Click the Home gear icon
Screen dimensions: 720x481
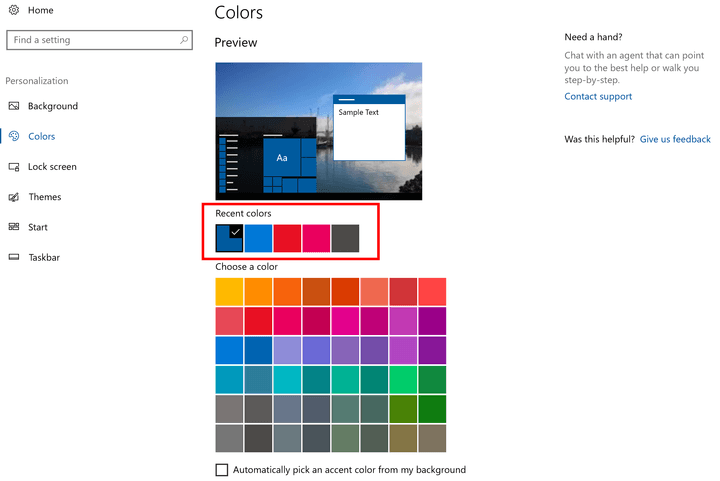click(14, 10)
